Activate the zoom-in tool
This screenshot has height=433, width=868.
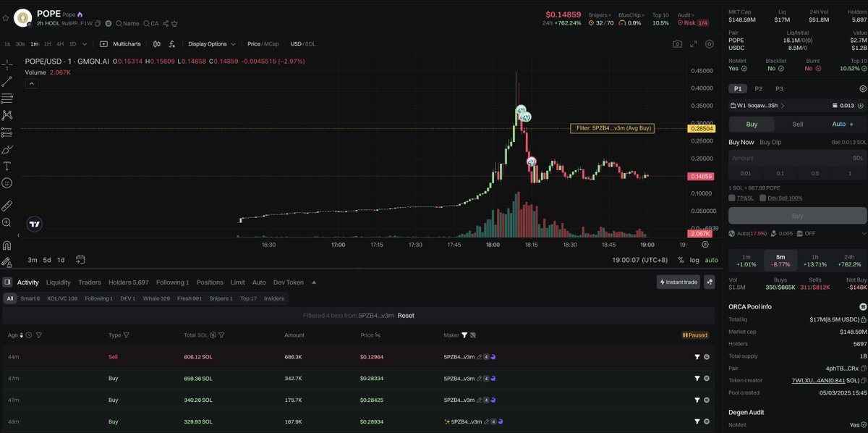tap(7, 223)
